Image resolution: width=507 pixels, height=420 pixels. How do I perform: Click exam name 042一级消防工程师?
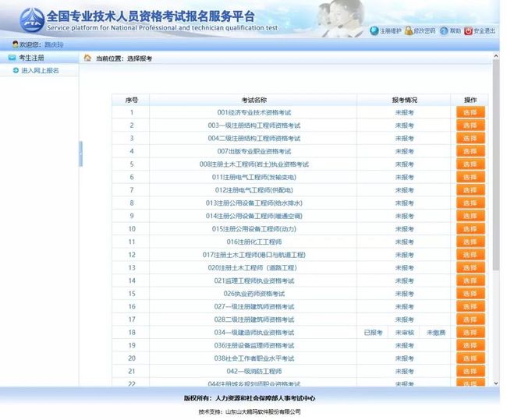tap(253, 371)
